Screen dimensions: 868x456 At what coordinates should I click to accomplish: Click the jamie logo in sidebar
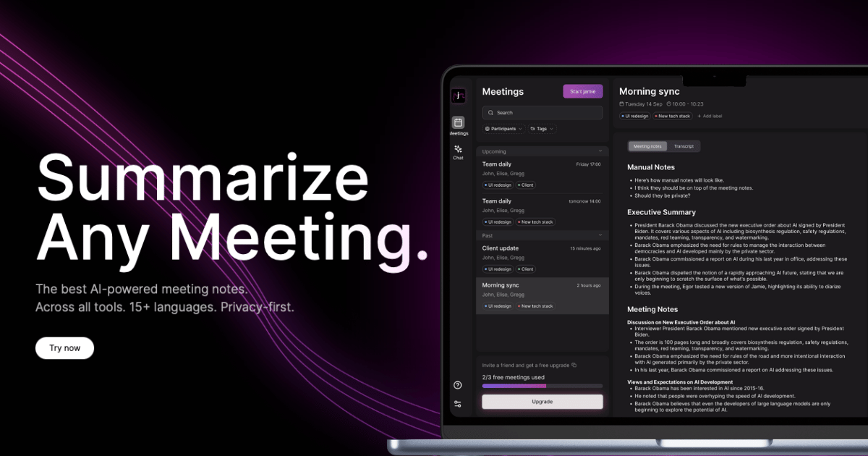pos(458,96)
